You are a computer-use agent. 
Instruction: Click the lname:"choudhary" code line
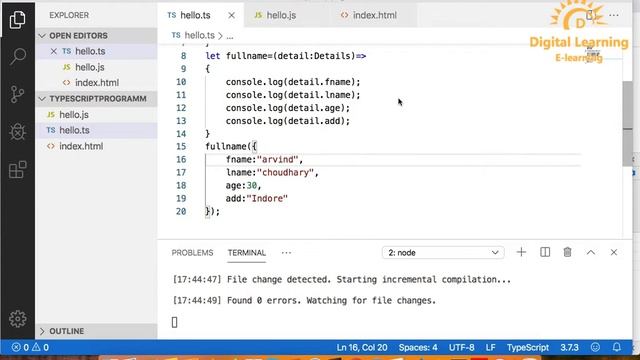[x=272, y=173]
